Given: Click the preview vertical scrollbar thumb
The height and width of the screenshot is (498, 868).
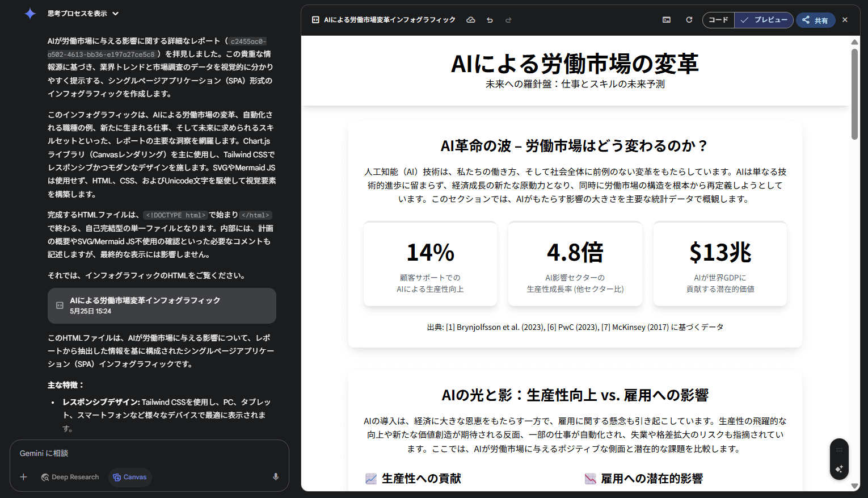Looking at the screenshot, I should tap(854, 94).
